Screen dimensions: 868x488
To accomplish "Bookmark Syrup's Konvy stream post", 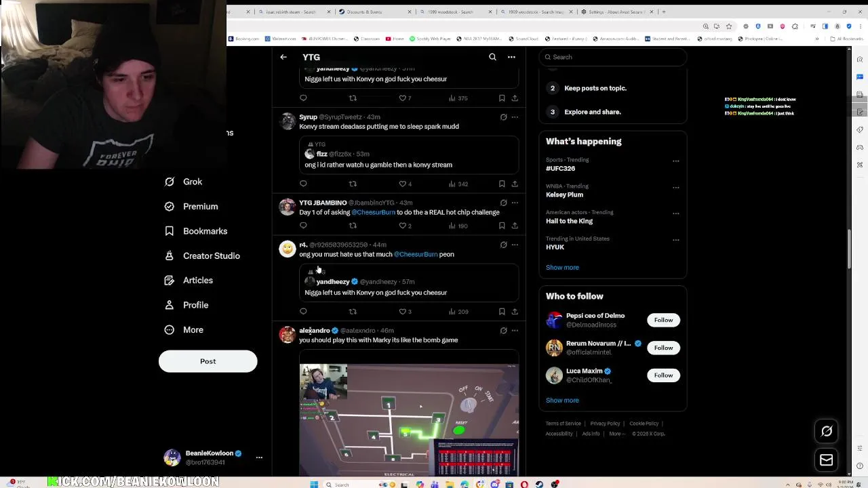I will pyautogui.click(x=502, y=184).
